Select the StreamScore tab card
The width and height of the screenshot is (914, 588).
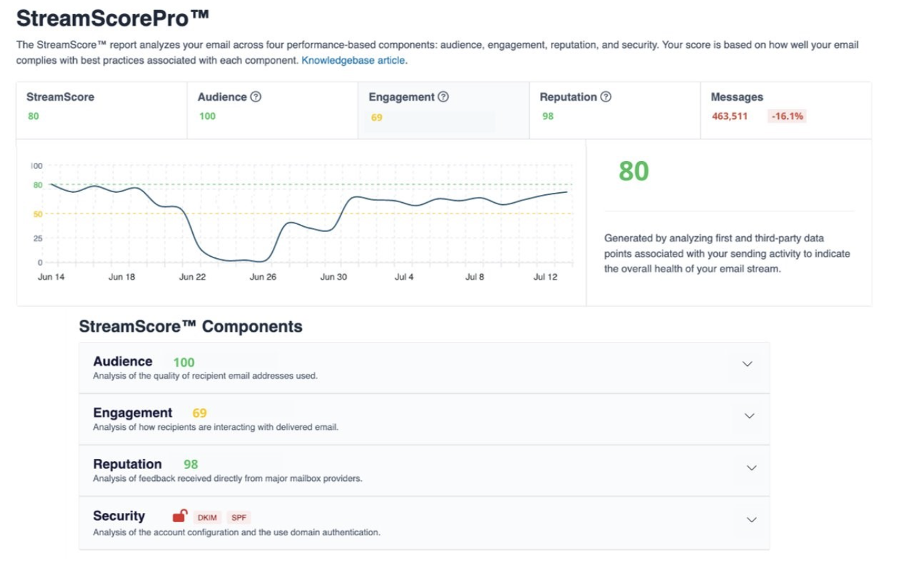pyautogui.click(x=102, y=110)
